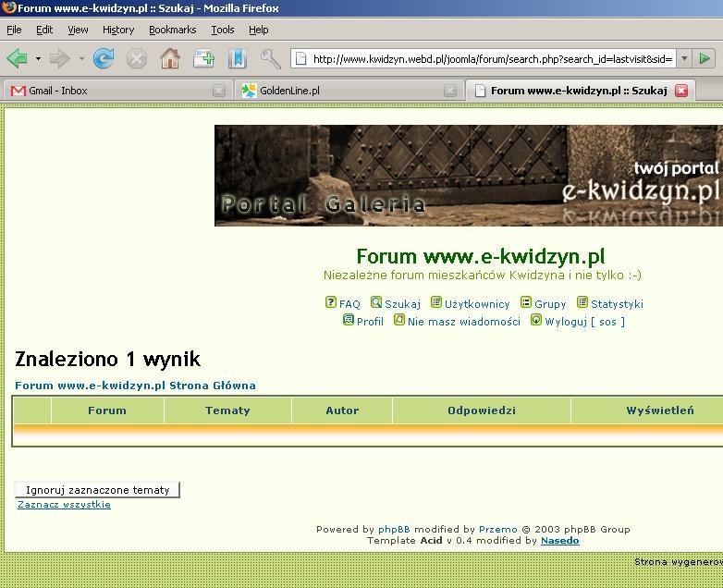Open the History menu
723x588 pixels.
click(118, 30)
